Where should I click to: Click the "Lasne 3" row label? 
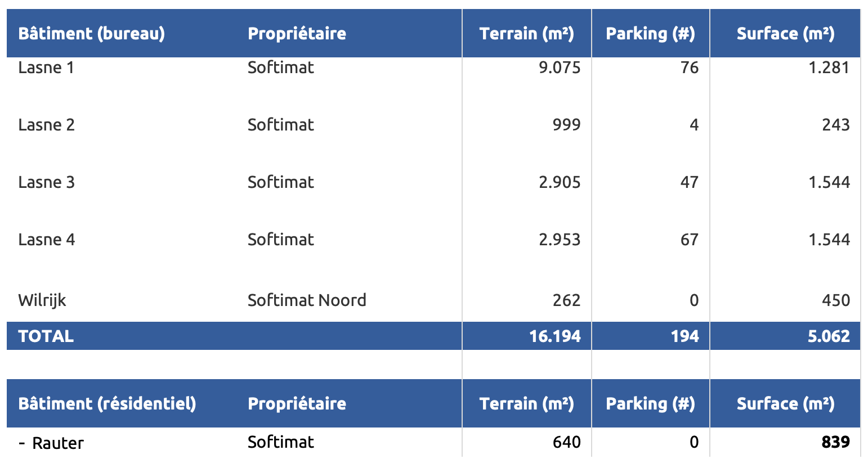(x=46, y=182)
